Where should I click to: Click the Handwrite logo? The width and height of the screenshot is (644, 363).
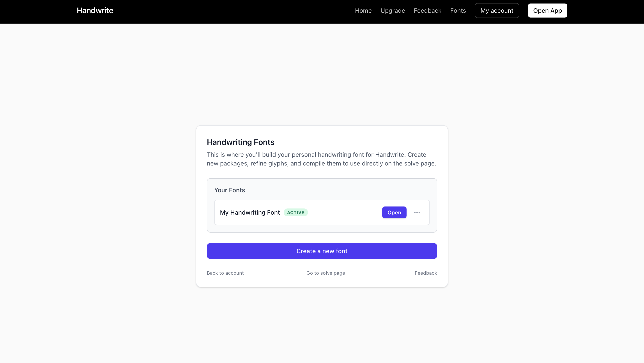pos(95,11)
